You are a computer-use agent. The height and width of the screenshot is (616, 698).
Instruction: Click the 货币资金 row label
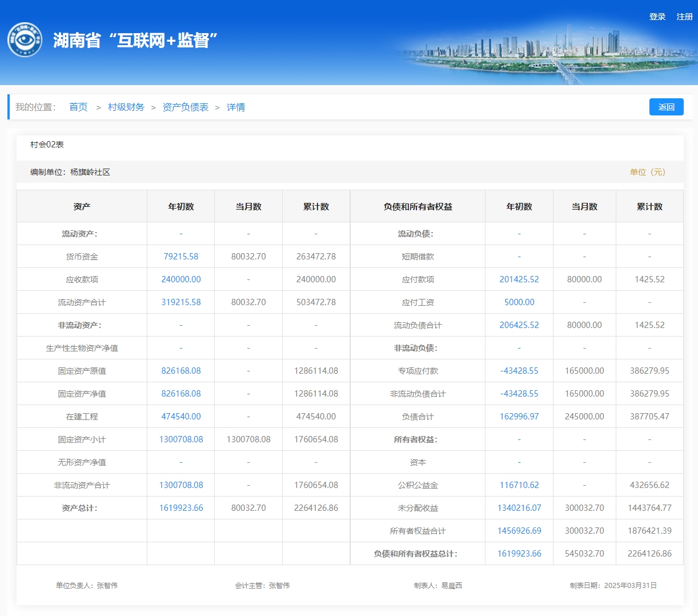click(x=82, y=257)
